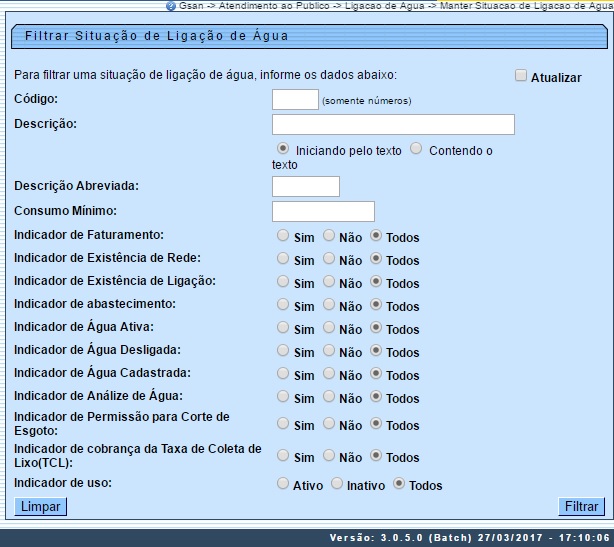614x547 pixels.
Task: Click the help icon beside the Gsan breadcrumb
Action: click(171, 6)
